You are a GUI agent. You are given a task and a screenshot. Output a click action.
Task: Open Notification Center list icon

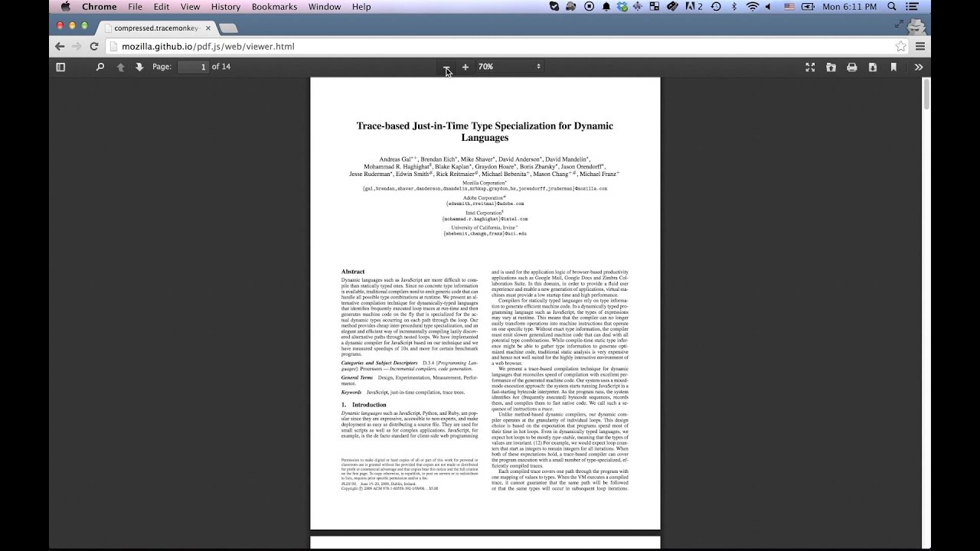click(x=910, y=7)
